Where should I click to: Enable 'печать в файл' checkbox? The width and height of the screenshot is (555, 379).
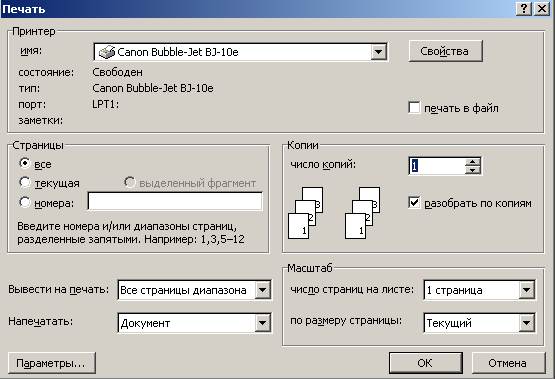414,108
